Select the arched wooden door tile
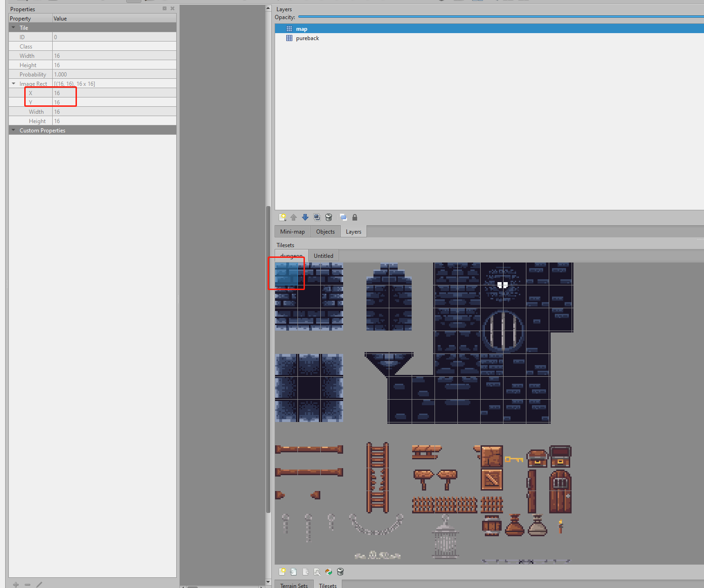The width and height of the screenshot is (704, 588). [560, 491]
